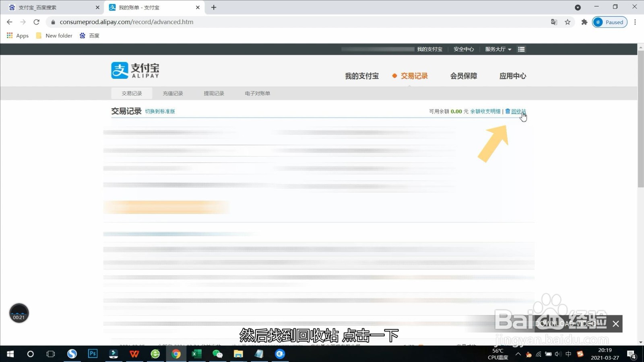This screenshot has width=644, height=362.
Task: Click the browser Back arrow
Action: coord(10,22)
